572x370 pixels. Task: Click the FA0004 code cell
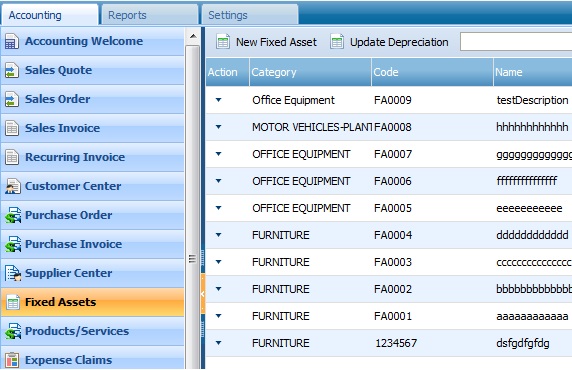432,235
